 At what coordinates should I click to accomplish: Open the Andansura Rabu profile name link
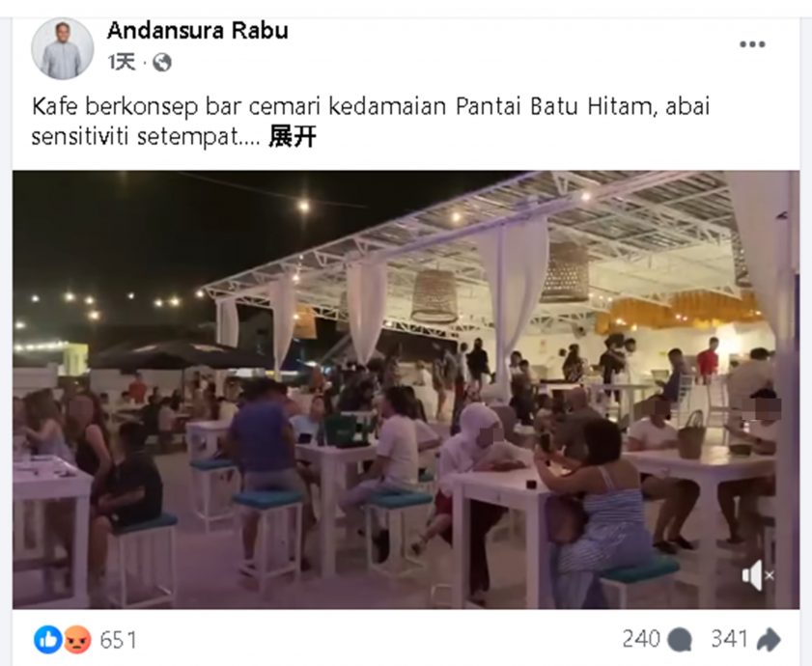coord(198,31)
